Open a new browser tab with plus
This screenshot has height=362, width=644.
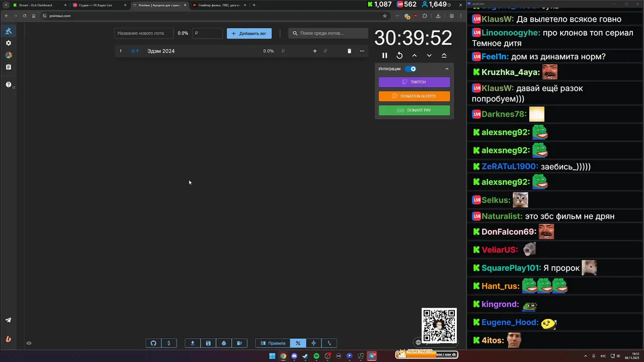[x=254, y=5]
